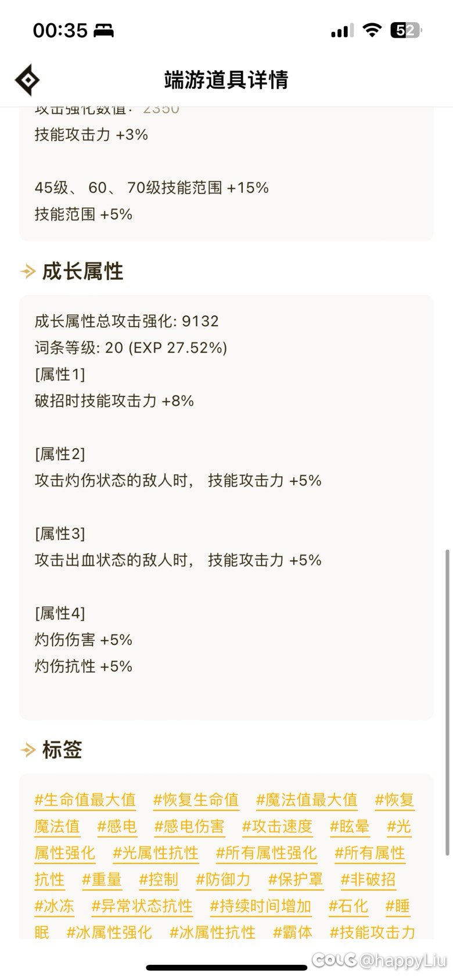Image resolution: width=453 pixels, height=980 pixels.
Task: Tap the home indicator bar at bottom
Action: pos(227,967)
